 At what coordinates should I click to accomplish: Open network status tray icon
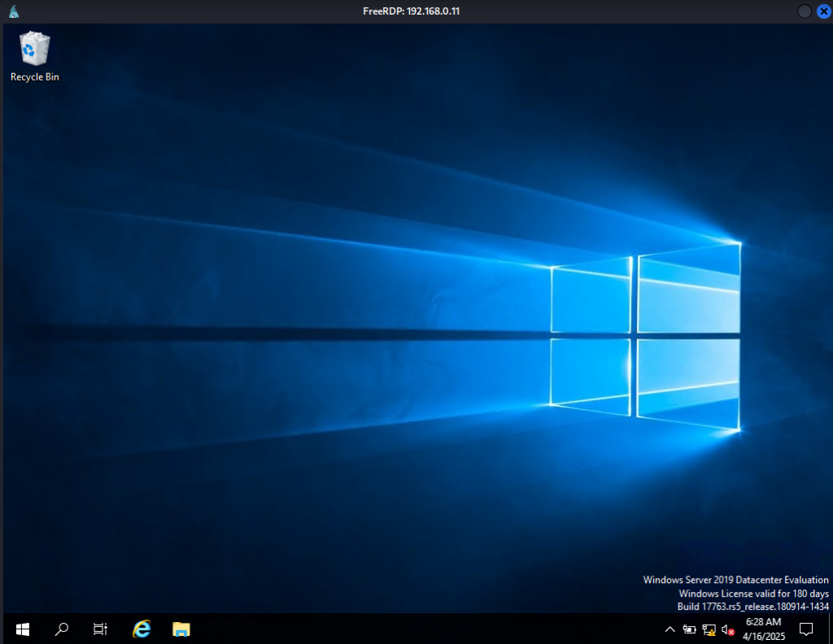tap(709, 629)
